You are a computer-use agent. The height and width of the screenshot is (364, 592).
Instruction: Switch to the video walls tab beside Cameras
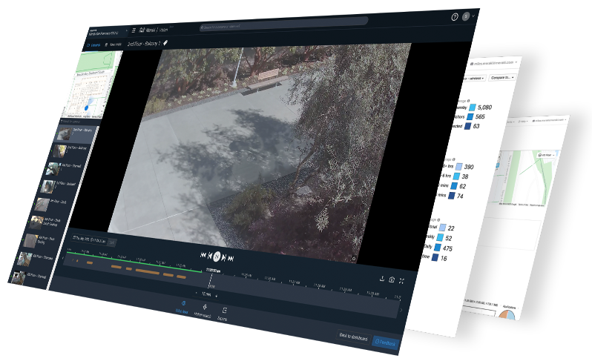coord(113,44)
